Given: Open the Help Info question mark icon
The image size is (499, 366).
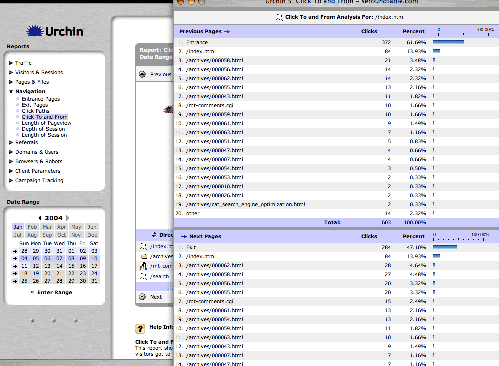Looking at the screenshot, I should [x=140, y=329].
